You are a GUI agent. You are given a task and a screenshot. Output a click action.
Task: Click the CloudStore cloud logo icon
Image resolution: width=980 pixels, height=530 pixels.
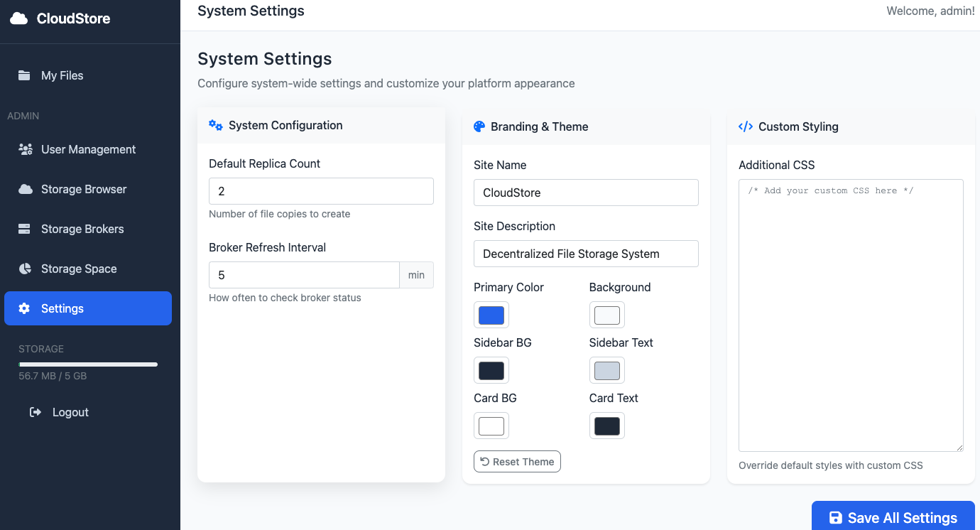(18, 18)
